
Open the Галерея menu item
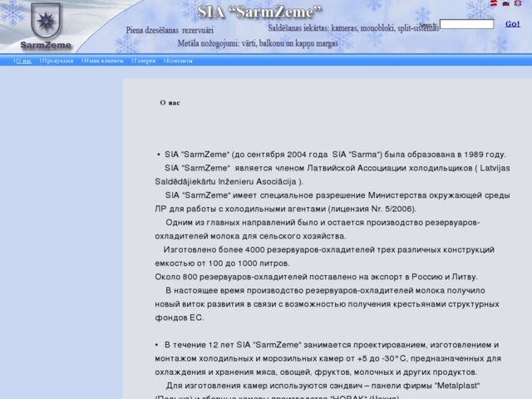click(144, 61)
